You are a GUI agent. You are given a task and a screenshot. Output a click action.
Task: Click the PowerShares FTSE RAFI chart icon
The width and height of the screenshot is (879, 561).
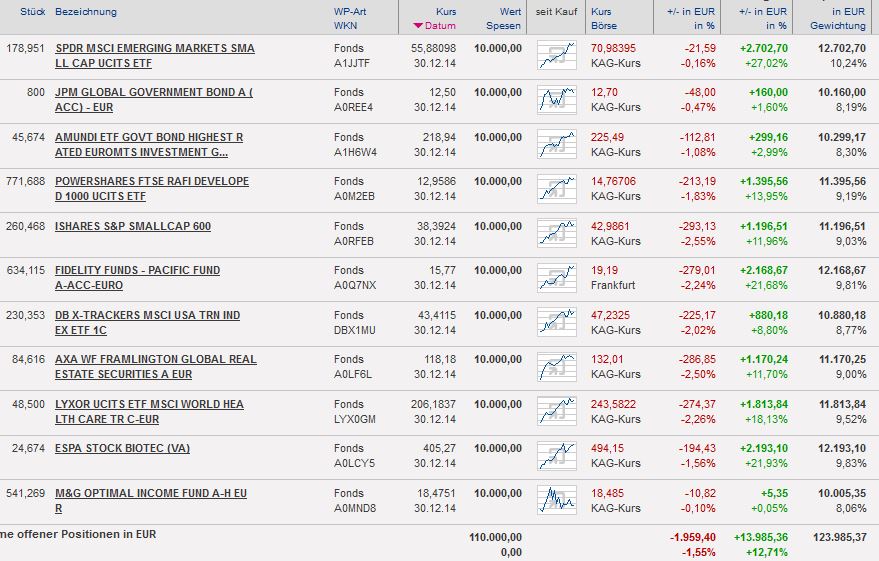(x=557, y=188)
